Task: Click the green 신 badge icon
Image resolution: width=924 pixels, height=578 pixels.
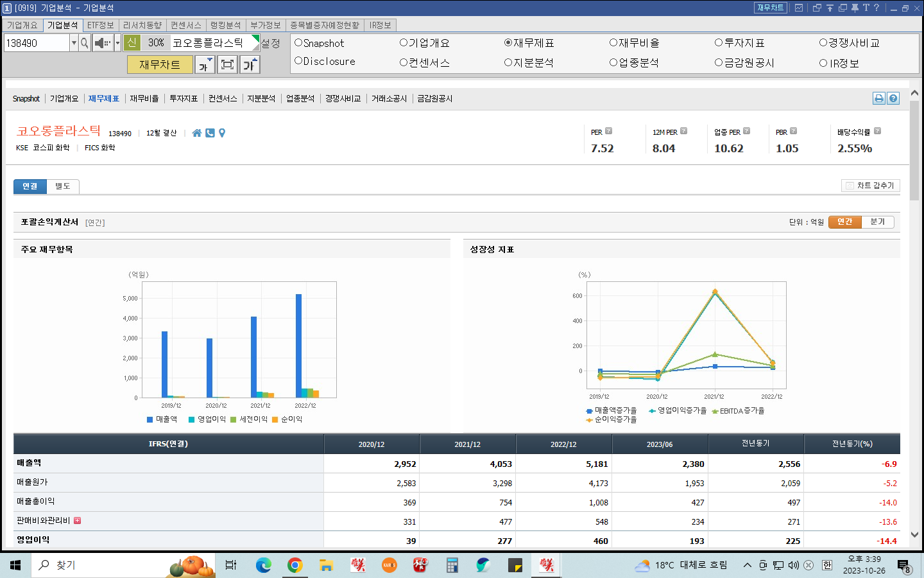Action: coord(132,42)
